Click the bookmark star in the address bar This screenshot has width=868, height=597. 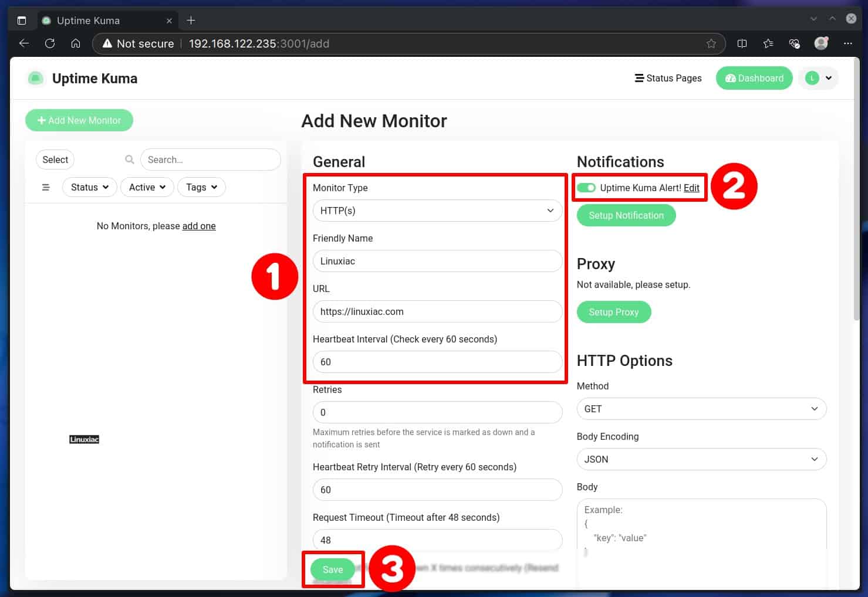click(711, 43)
